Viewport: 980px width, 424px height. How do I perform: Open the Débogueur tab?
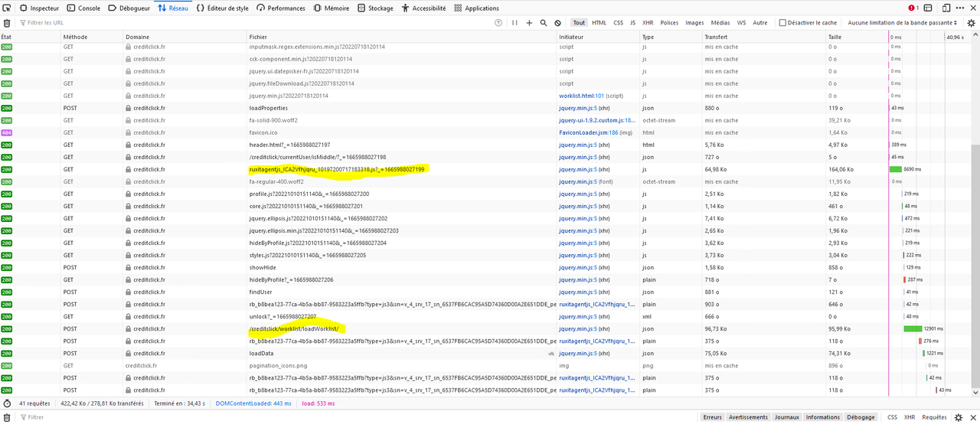pos(129,8)
